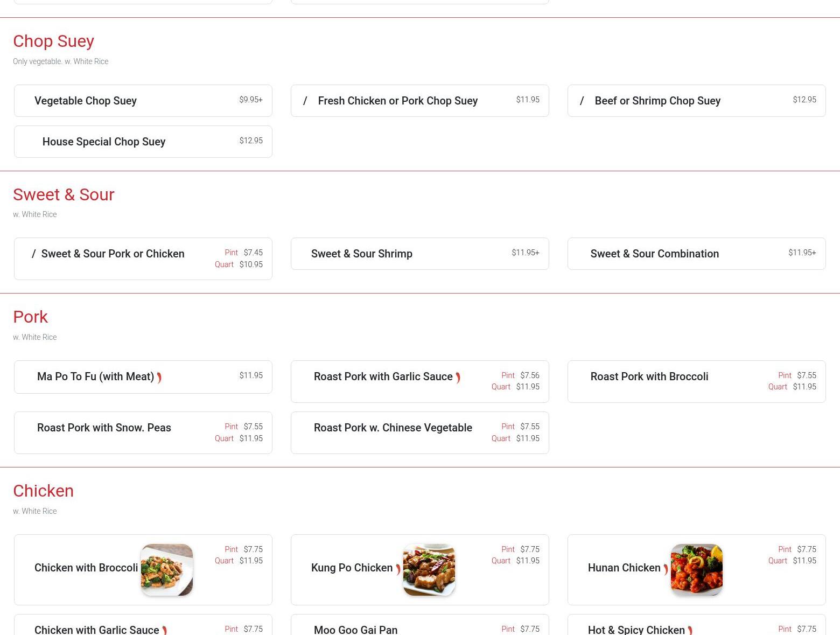The image size is (840, 635).
Task: Pick Sweet & Sour Combination
Action: coord(654,254)
